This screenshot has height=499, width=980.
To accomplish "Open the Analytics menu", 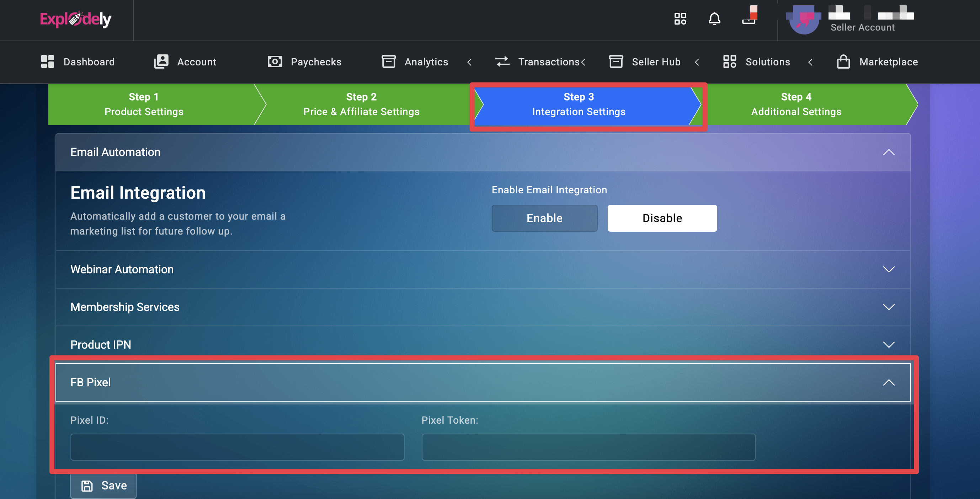I will click(426, 61).
